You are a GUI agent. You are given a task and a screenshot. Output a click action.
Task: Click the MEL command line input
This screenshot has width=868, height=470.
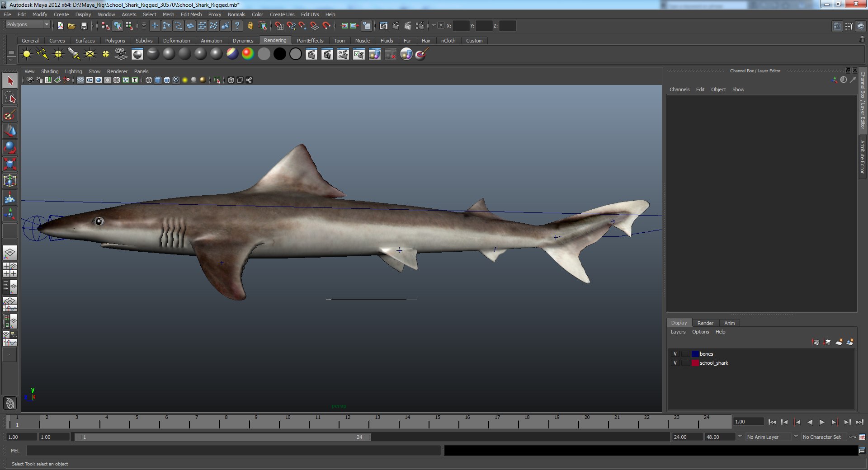[x=233, y=451]
